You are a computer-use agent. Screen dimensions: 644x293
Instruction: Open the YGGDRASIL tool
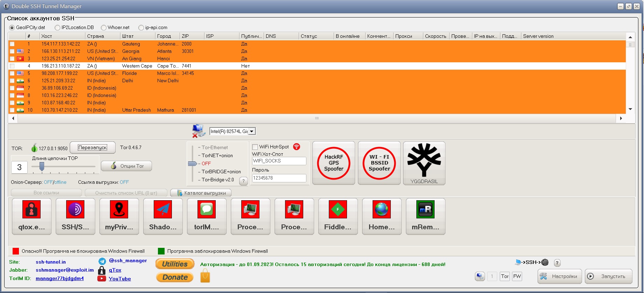(424, 163)
